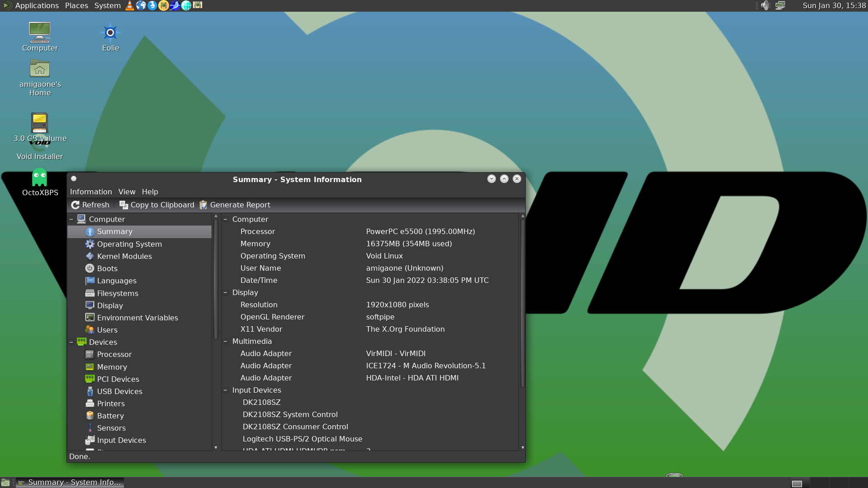Select the HDA-Intel HDA ATI HDMI row

[x=370, y=378]
